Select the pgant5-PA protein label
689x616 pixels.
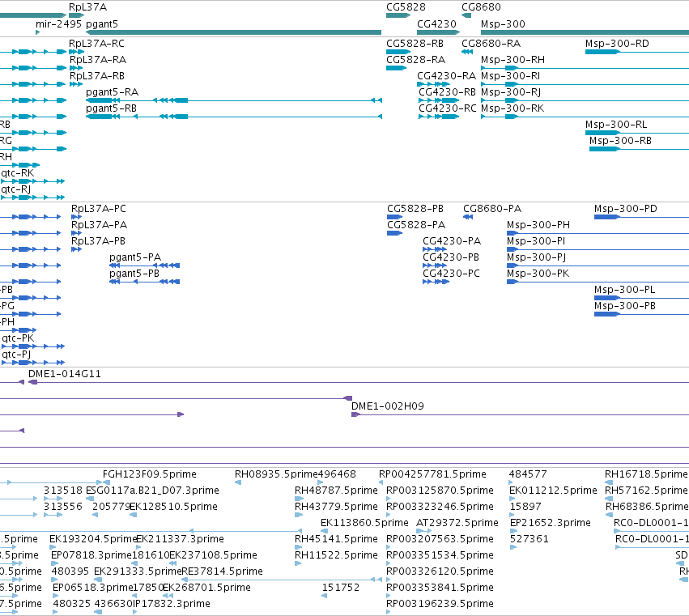pos(135,257)
